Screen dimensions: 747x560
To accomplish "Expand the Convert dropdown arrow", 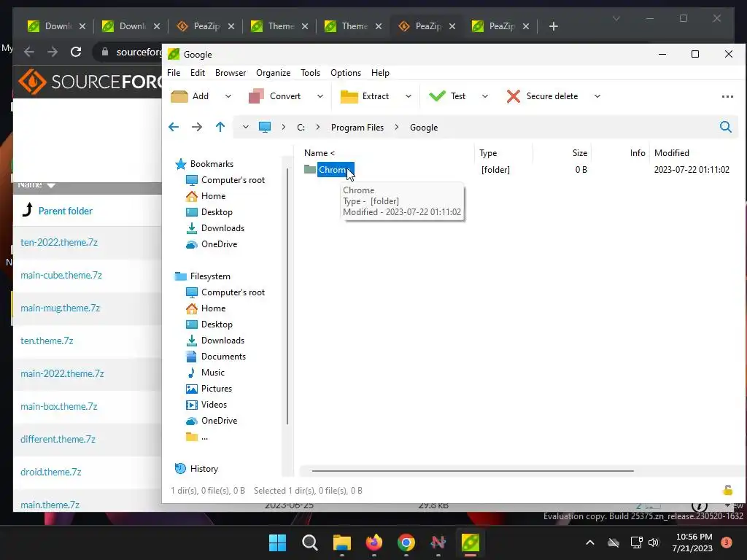I will pos(320,96).
